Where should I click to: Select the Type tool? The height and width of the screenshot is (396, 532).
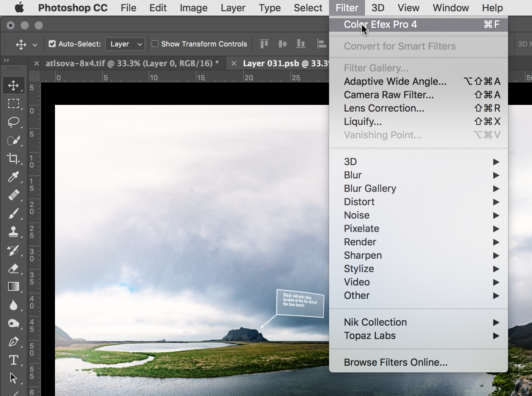[x=13, y=360]
